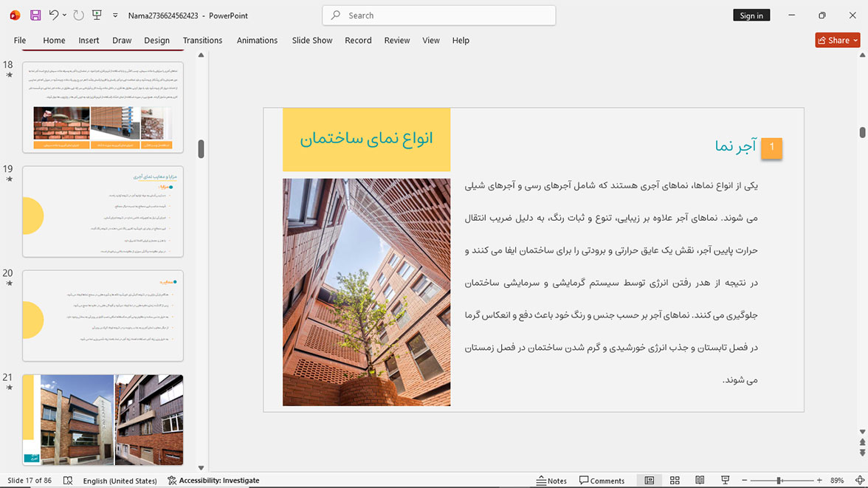Image resolution: width=868 pixels, height=488 pixels.
Task: Switch to Reading View in status bar
Action: [x=700, y=480]
